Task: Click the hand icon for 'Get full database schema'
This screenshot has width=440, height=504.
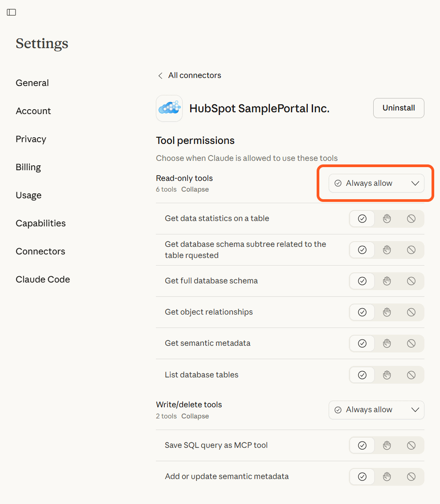Action: coord(387,281)
